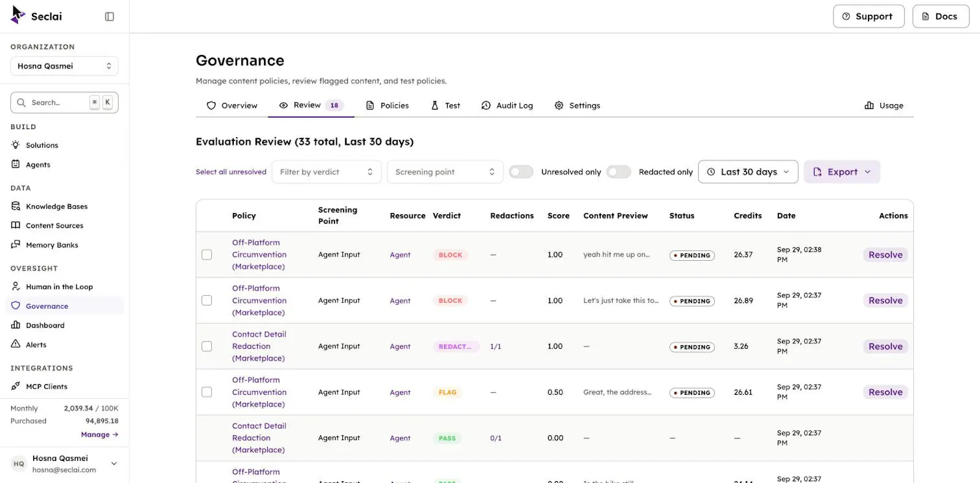Open the Hosna Qasmei organization dropdown
Image resolution: width=980 pixels, height=483 pixels.
tap(64, 66)
